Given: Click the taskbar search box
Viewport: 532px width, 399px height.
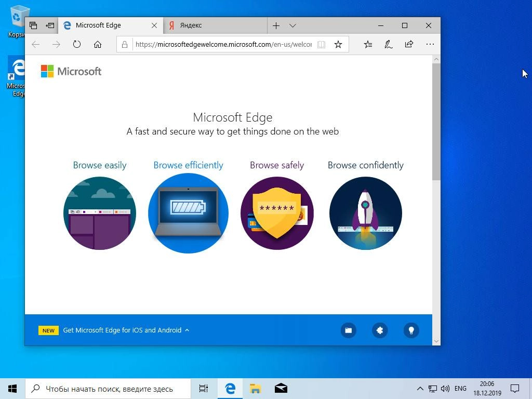Looking at the screenshot, I should (108, 389).
